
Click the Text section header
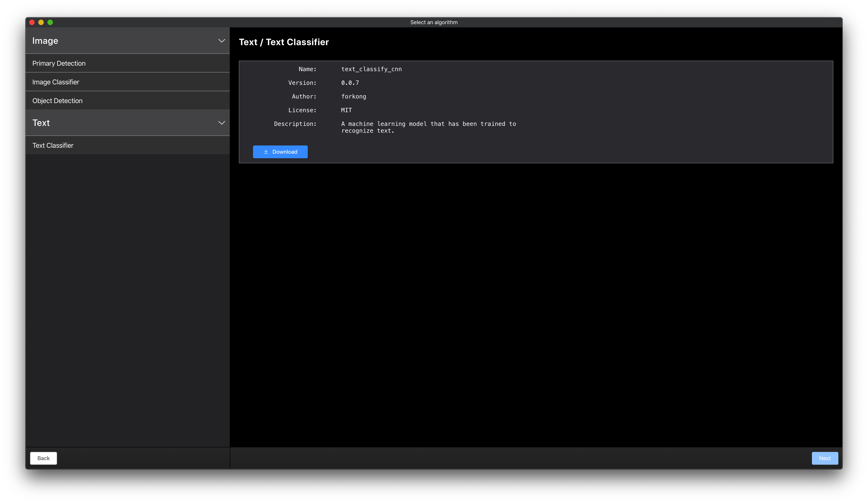pyautogui.click(x=41, y=123)
